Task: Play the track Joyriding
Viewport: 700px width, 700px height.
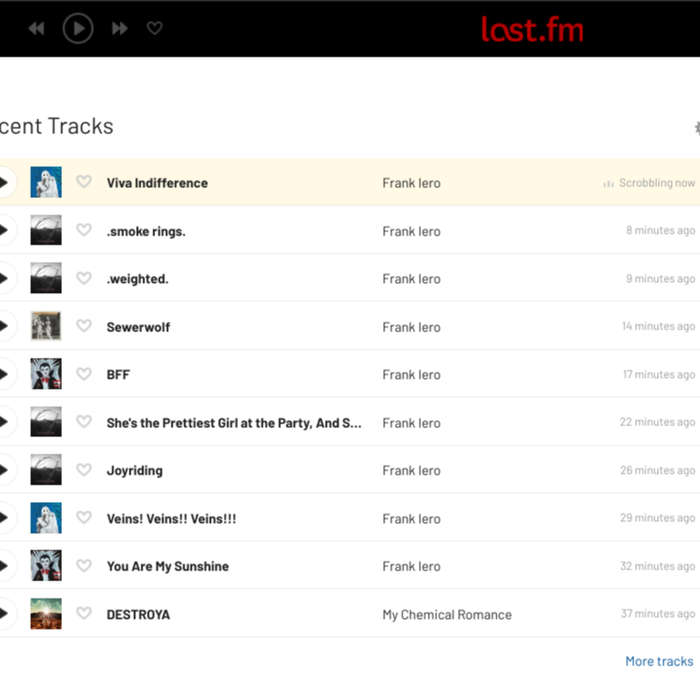Action: 5,470
